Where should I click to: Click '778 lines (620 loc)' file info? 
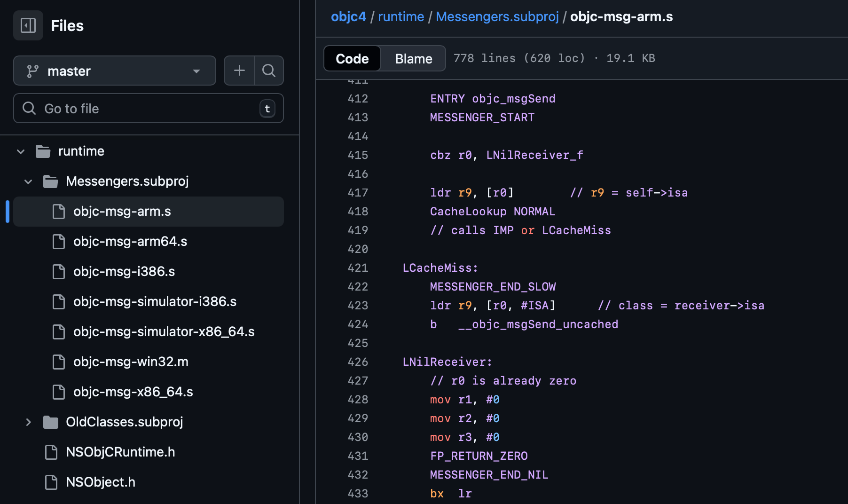[519, 58]
